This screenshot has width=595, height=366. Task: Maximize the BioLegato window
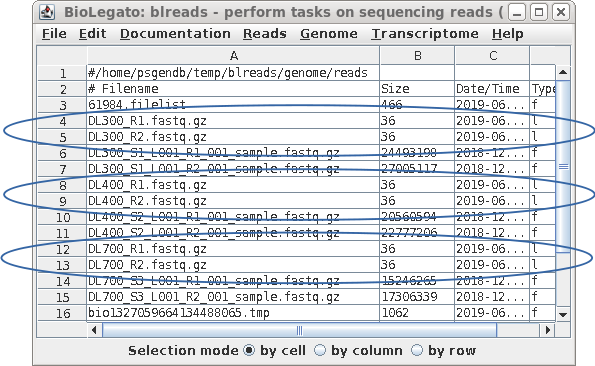point(539,13)
